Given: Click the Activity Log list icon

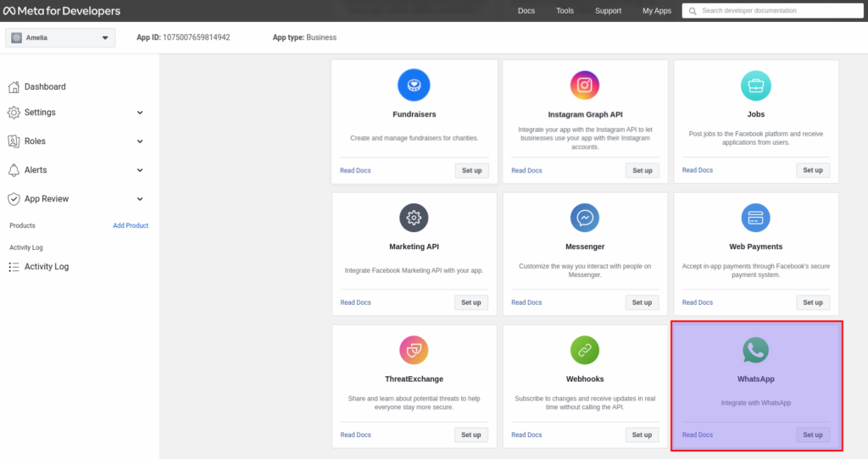Looking at the screenshot, I should tap(14, 267).
